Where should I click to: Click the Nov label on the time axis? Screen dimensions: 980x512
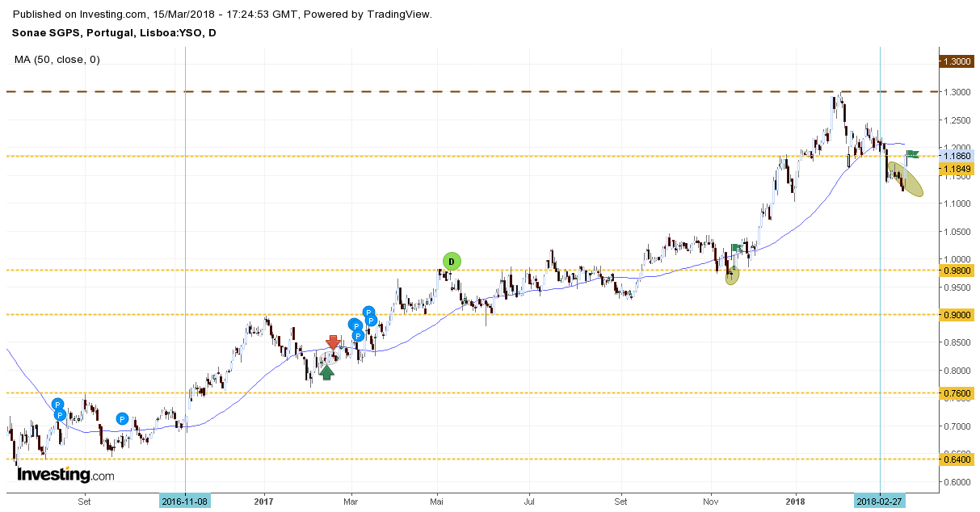coord(712,501)
